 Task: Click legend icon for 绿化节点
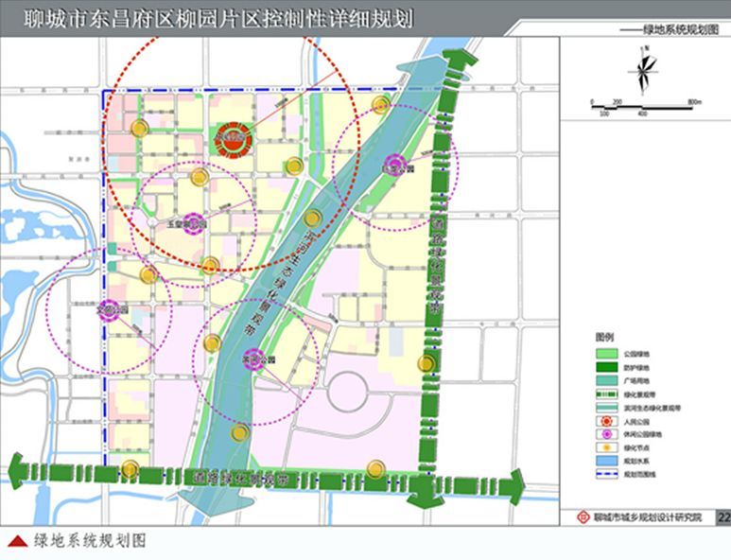606,447
